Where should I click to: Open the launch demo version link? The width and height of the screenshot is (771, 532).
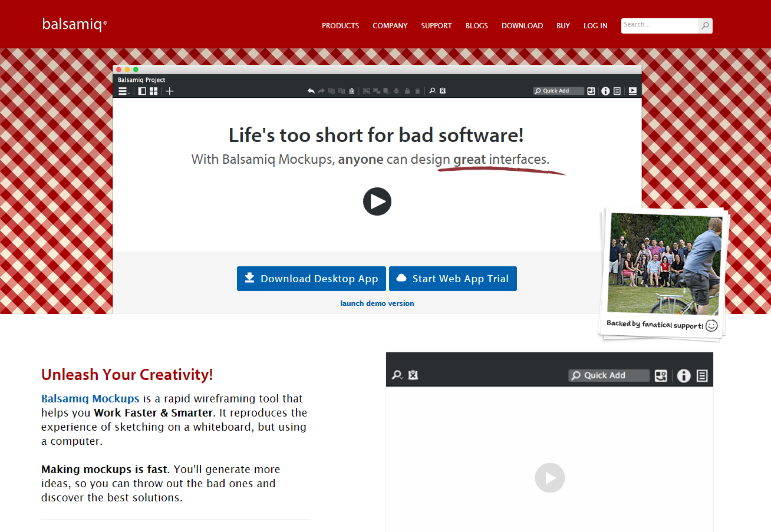[x=377, y=303]
